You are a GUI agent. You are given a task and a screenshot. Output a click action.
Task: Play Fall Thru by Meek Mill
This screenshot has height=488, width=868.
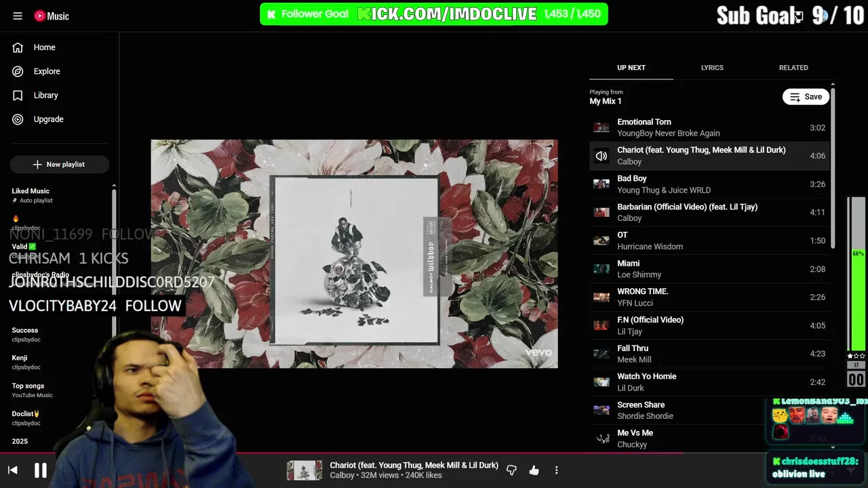(x=709, y=354)
